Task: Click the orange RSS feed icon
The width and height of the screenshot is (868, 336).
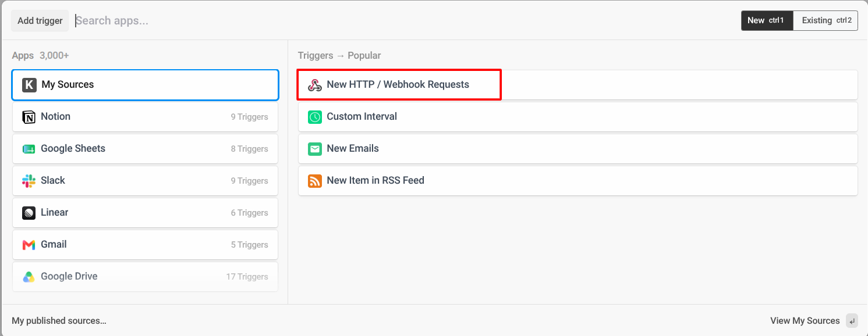Action: pos(315,181)
